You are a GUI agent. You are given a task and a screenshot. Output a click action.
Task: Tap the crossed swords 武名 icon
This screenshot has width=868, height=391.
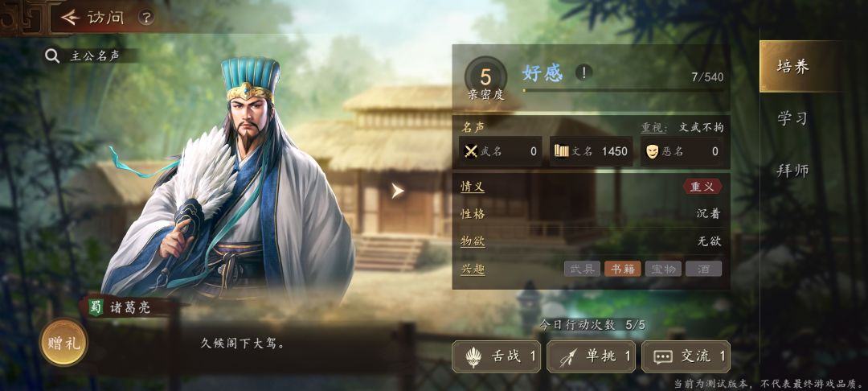[x=471, y=151]
